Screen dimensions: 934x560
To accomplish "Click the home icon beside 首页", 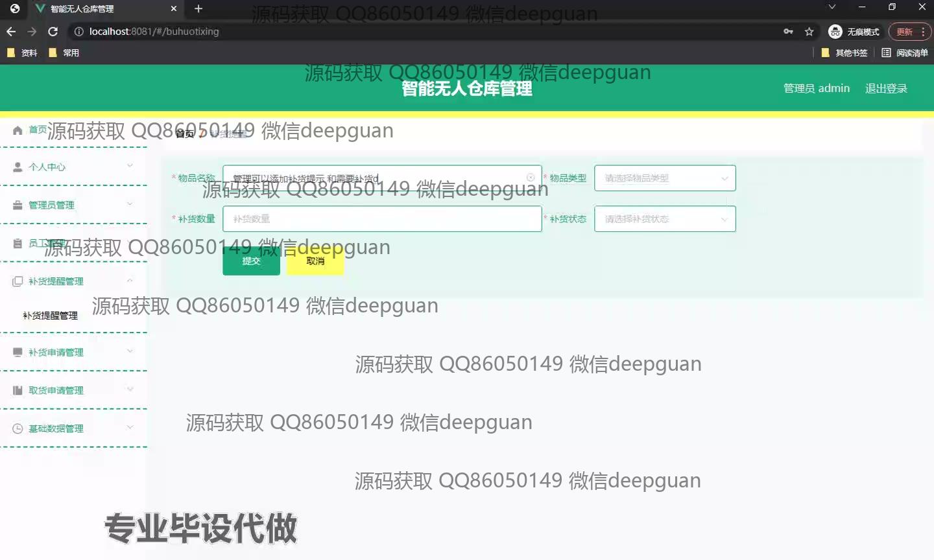I will [18, 130].
